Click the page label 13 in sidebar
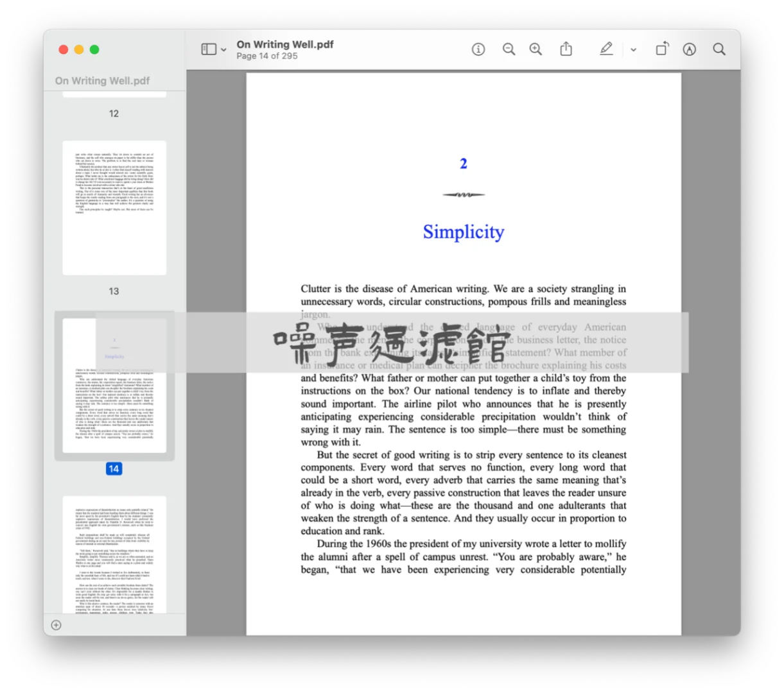The height and width of the screenshot is (693, 784). [x=114, y=291]
